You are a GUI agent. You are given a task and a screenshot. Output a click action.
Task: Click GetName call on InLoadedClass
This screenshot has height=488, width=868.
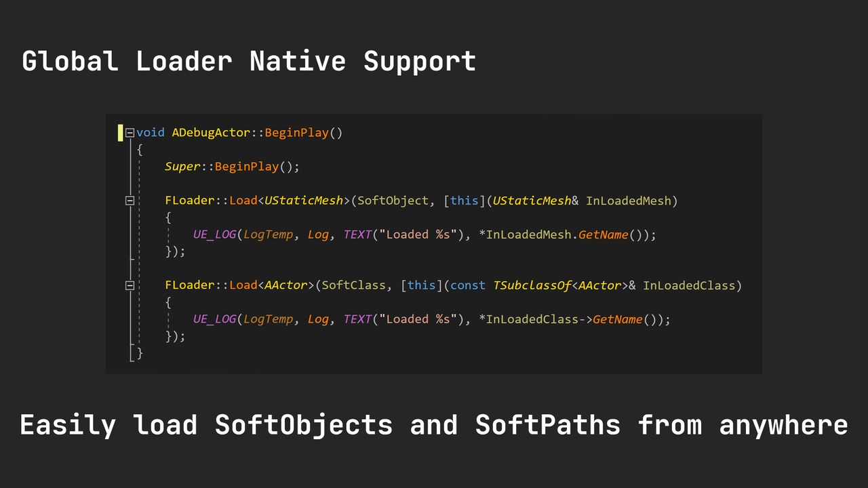[x=618, y=319]
